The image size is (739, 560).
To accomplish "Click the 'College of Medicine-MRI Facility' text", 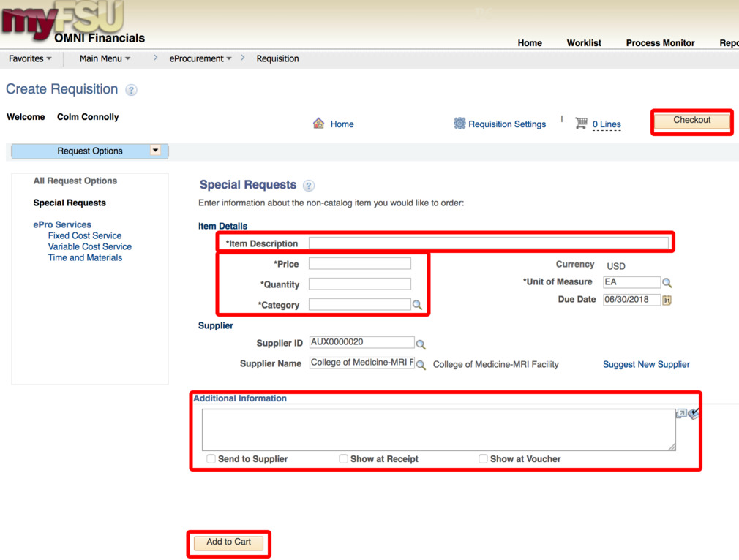I will click(x=496, y=365).
